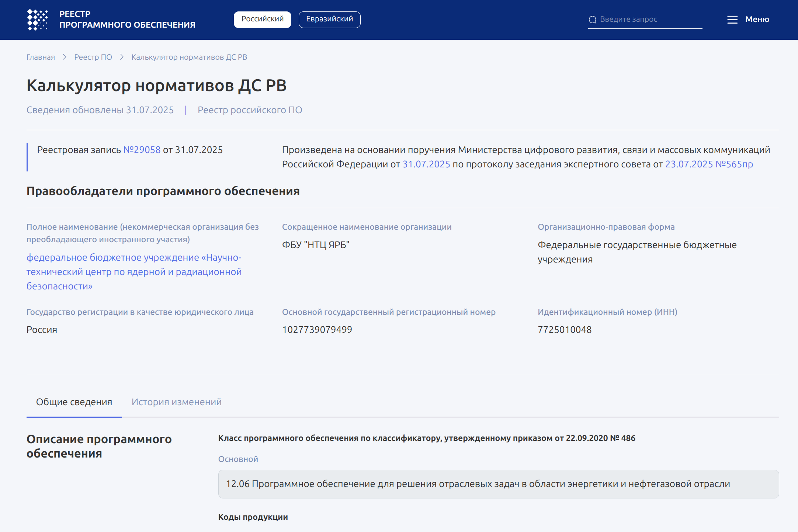
Task: Open registry record №29058 link
Action: point(142,150)
